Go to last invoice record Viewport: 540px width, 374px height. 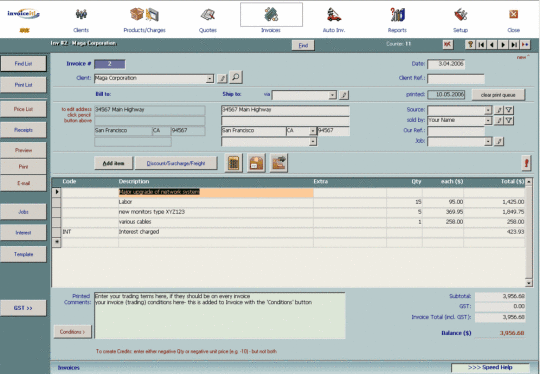[514, 45]
